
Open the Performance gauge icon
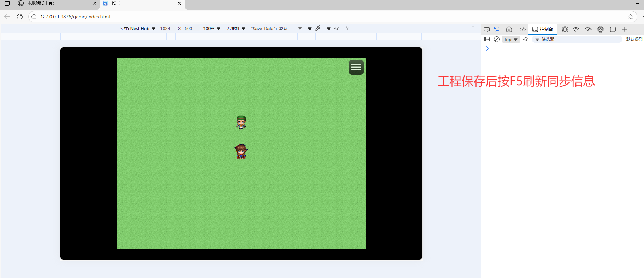click(x=588, y=29)
